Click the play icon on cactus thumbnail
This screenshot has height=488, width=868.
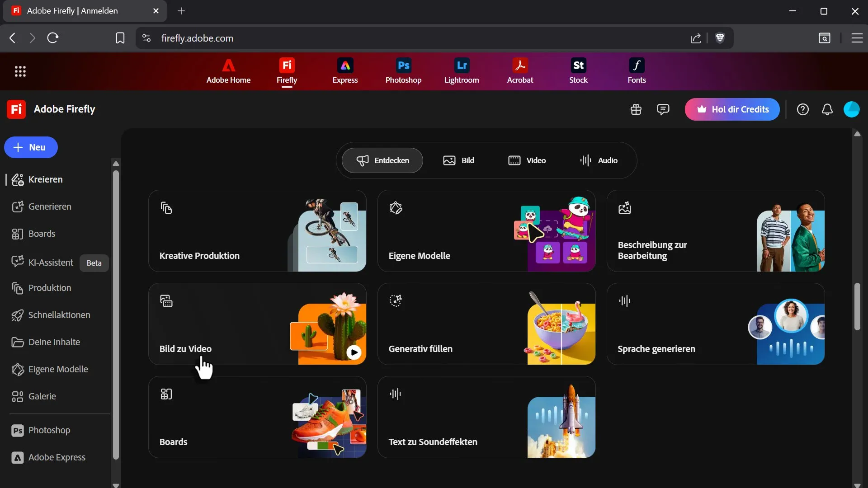[x=354, y=352]
